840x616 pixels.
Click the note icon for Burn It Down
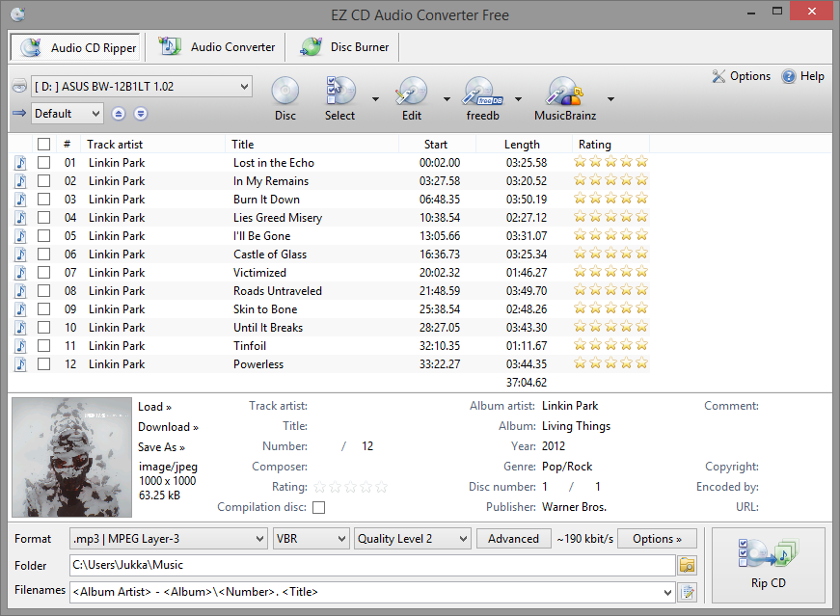pyautogui.click(x=20, y=200)
